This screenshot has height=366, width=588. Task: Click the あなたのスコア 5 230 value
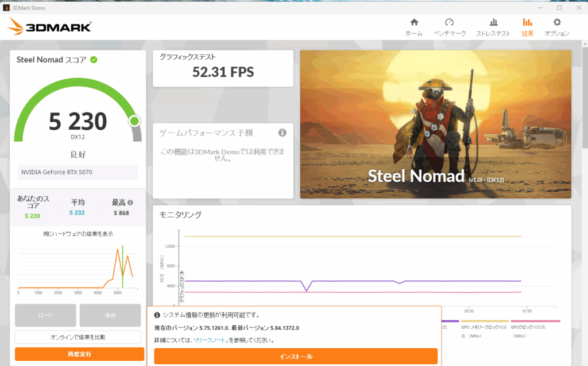click(33, 216)
